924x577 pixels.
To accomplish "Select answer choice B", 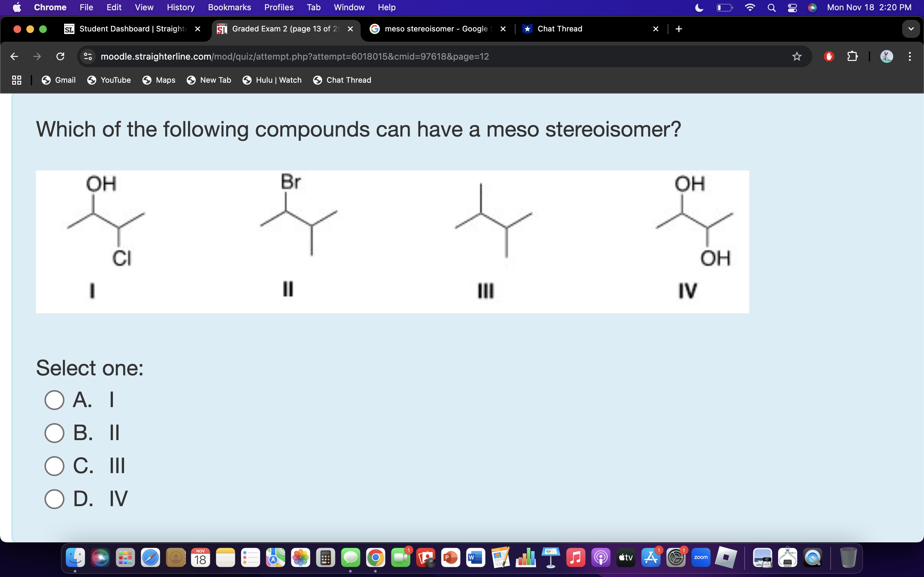I will [x=55, y=432].
